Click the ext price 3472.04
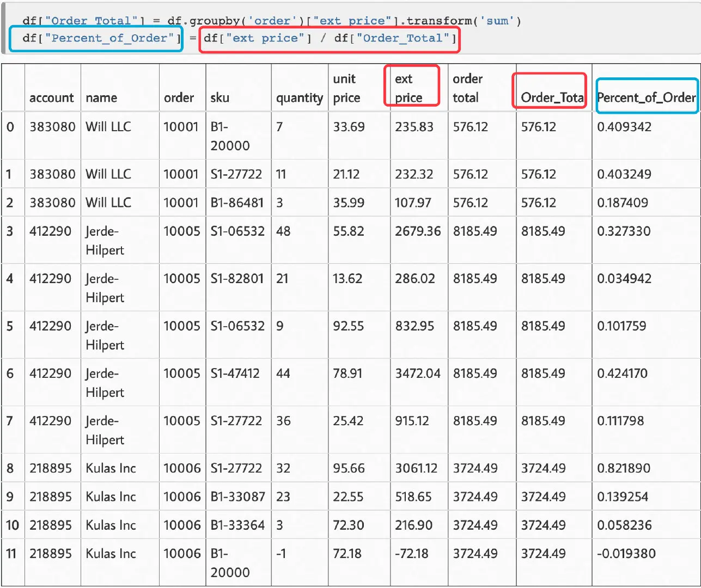This screenshot has height=588, width=701. 418,373
